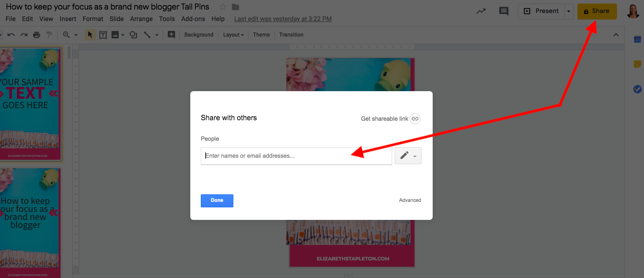Click the Theme toolbar button
Image resolution: width=644 pixels, height=278 pixels.
click(x=261, y=35)
